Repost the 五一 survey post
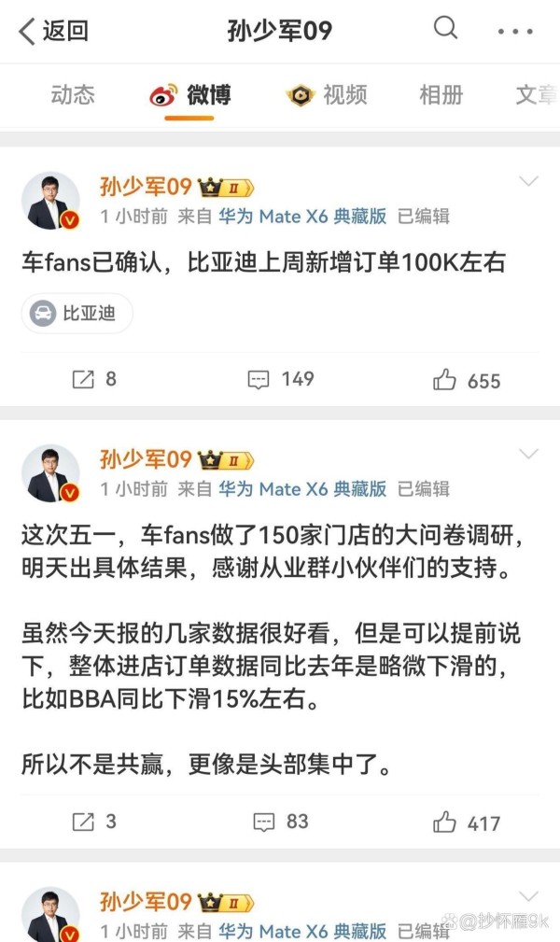This screenshot has width=560, height=942. click(x=94, y=822)
